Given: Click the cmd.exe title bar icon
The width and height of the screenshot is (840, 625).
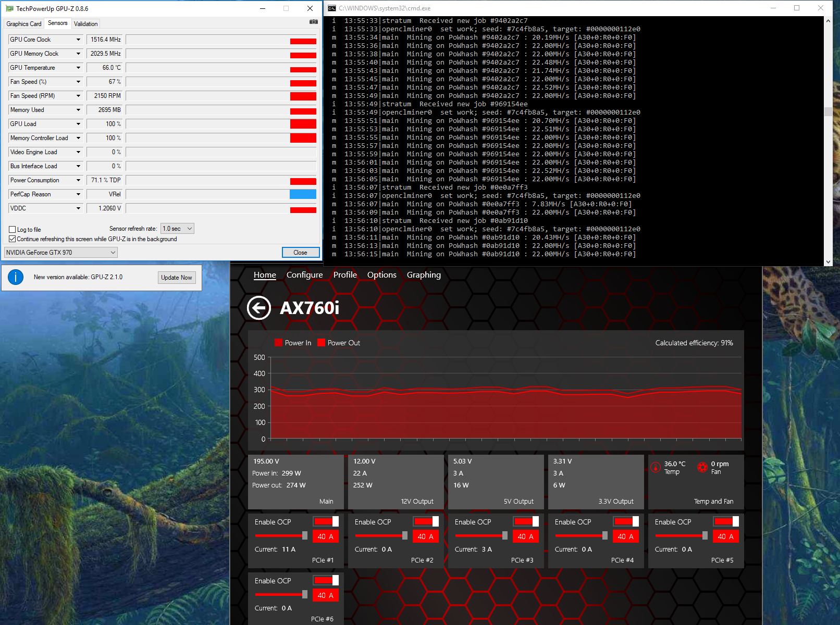Looking at the screenshot, I should pos(332,8).
